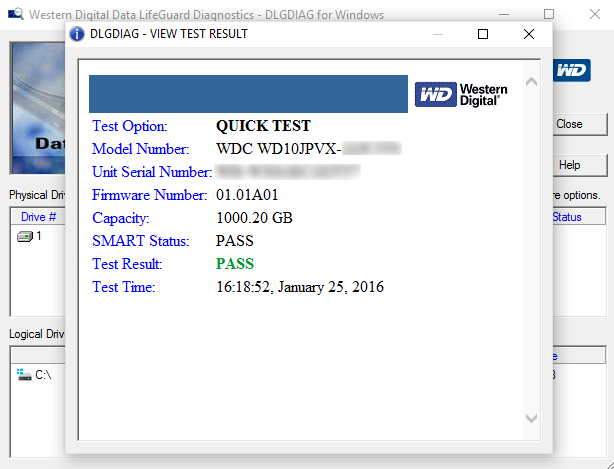The width and height of the screenshot is (614, 469).
Task: Click the scroll-down arrow in the result pane
Action: point(531,418)
